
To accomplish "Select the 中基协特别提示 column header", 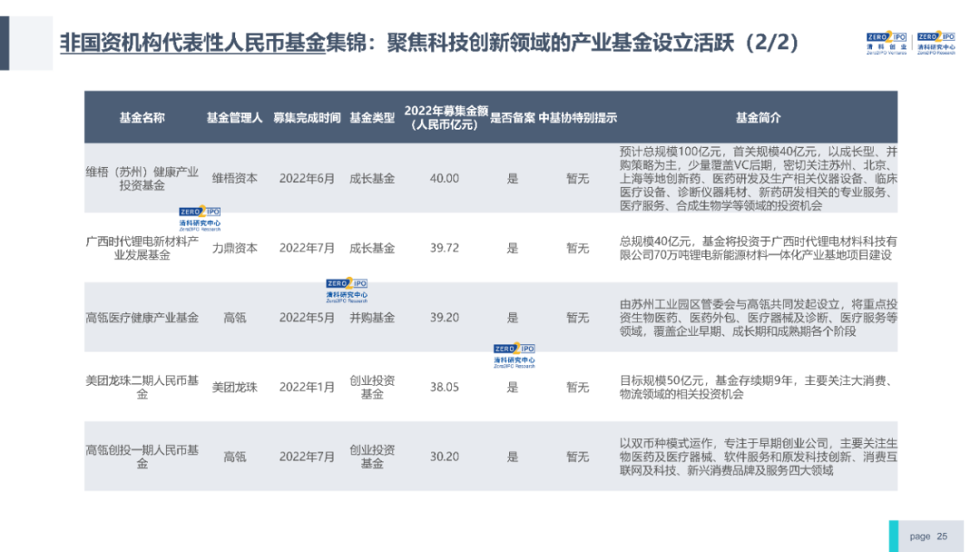I will click(x=577, y=117).
